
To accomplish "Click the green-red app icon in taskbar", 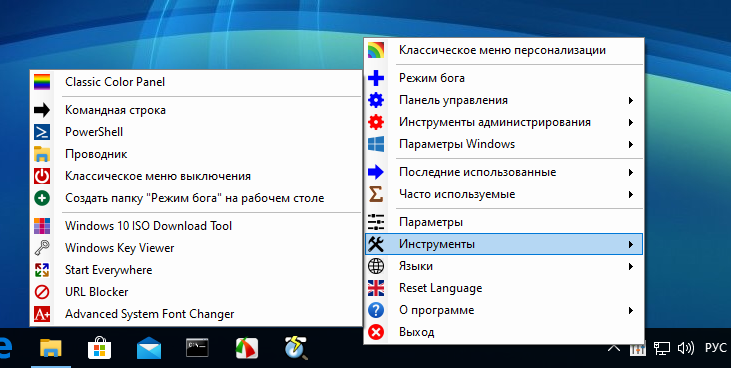I will tap(247, 348).
